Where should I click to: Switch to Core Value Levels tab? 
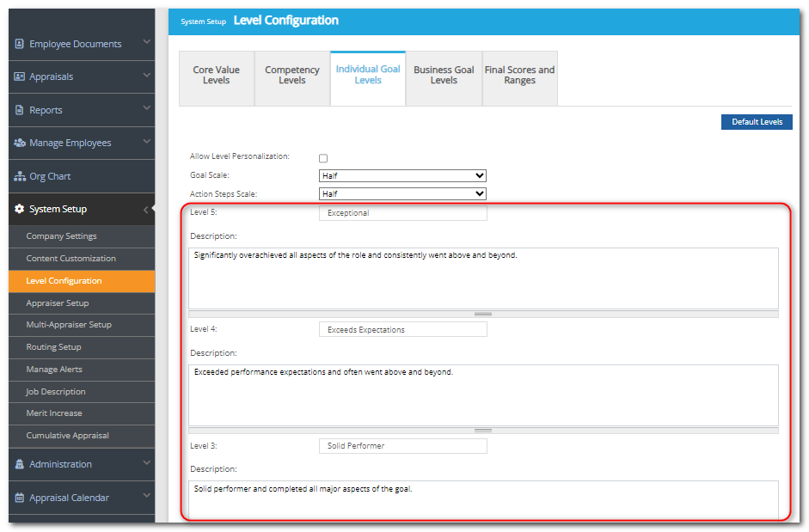click(216, 78)
